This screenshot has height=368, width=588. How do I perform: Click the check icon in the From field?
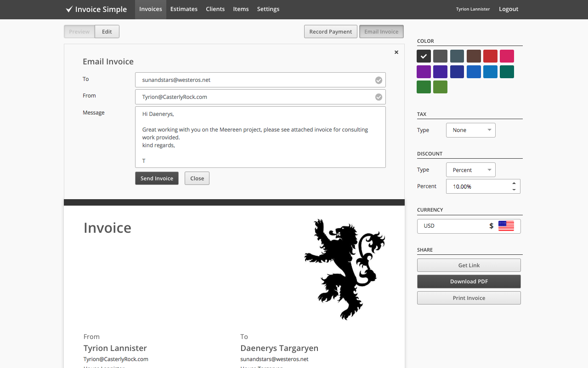click(379, 97)
